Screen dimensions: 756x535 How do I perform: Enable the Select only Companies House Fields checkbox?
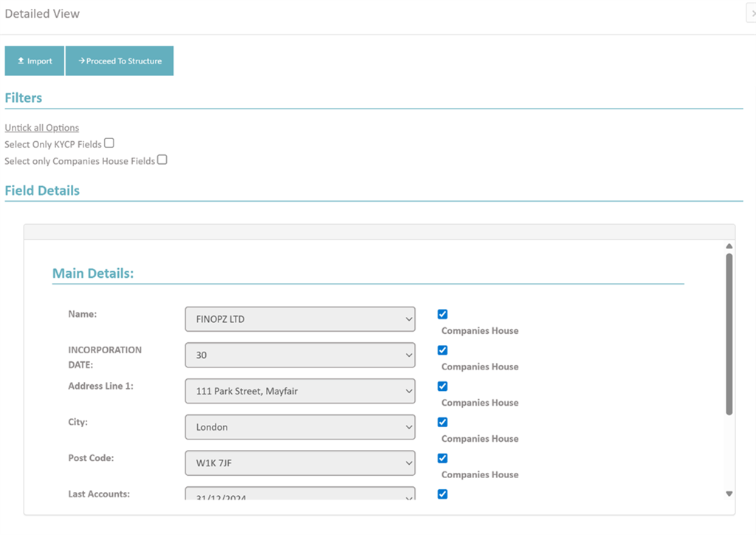pos(162,160)
